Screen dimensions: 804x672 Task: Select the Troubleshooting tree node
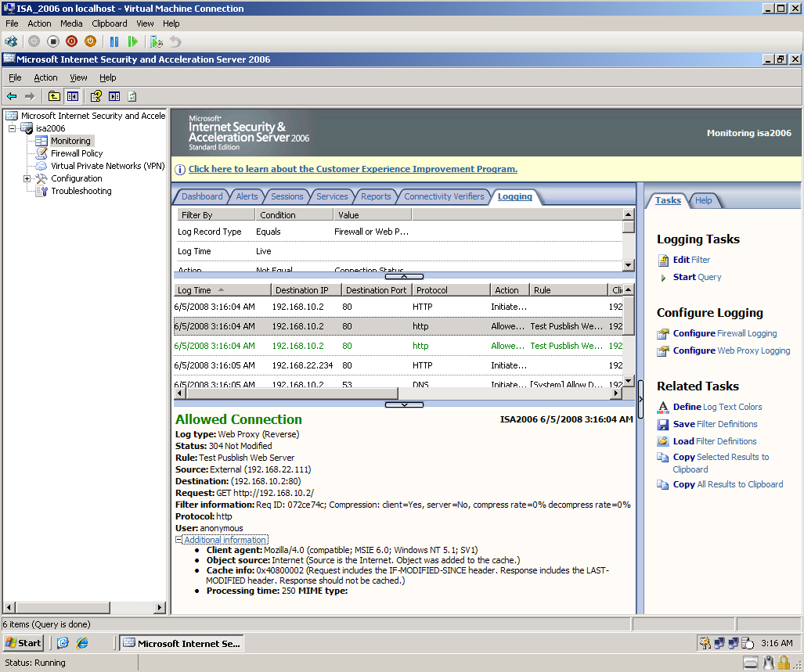[81, 191]
